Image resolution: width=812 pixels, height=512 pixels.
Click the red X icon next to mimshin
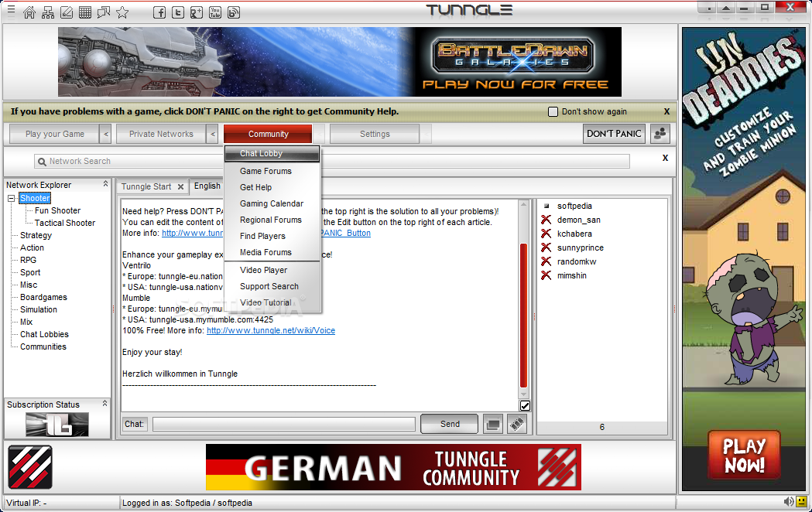point(546,275)
